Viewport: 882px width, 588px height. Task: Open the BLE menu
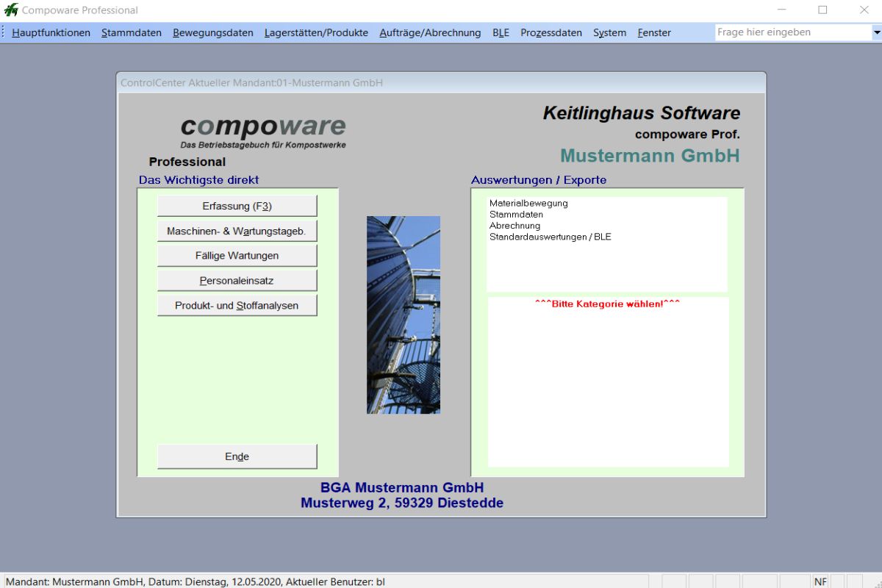pos(501,32)
